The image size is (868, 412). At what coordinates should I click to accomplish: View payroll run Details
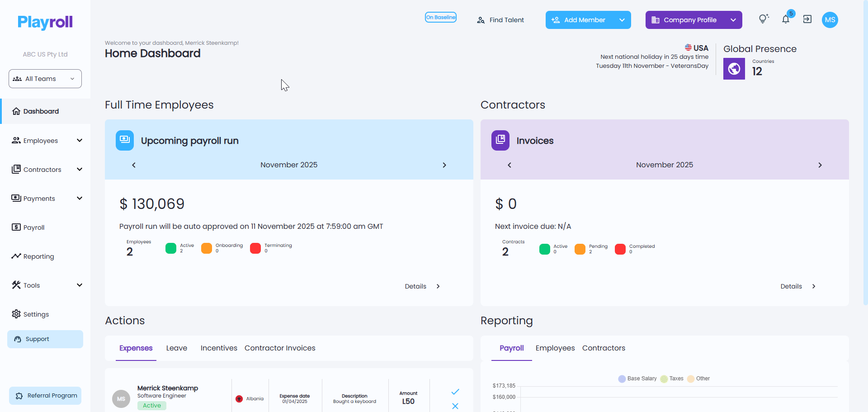coord(422,286)
